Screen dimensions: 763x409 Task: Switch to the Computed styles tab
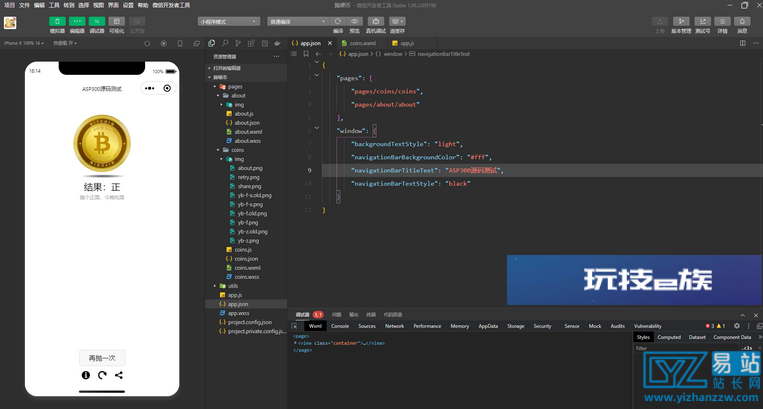click(669, 337)
